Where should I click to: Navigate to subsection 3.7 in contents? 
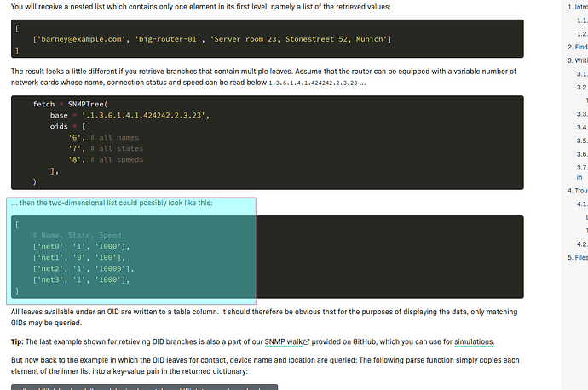tap(581, 168)
